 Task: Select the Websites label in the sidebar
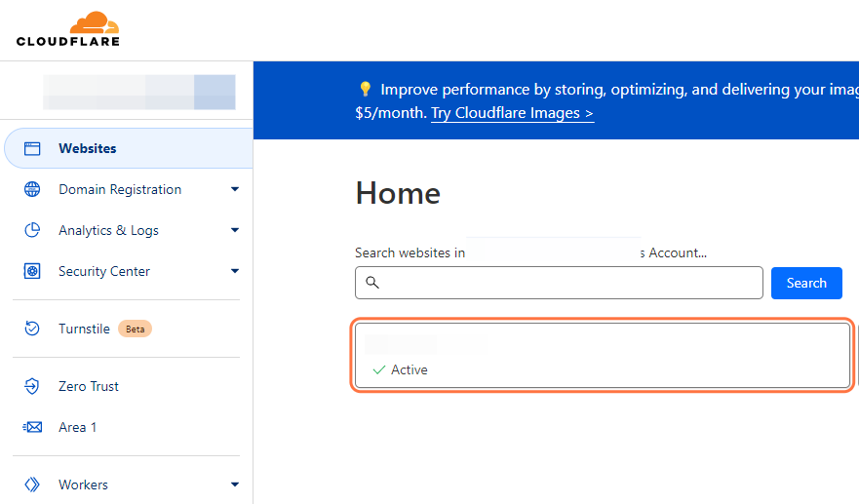(x=88, y=149)
